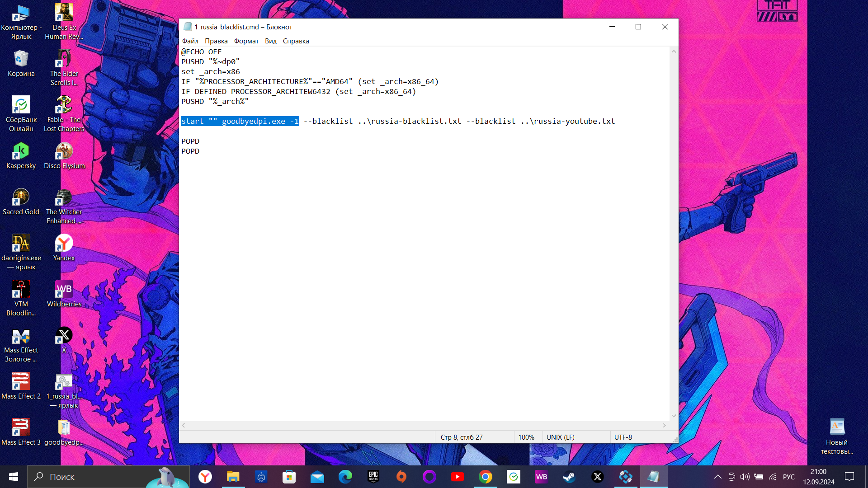The image size is (868, 488).
Task: Select the Mass Effect 2 desktop icon
Action: pos(21,387)
